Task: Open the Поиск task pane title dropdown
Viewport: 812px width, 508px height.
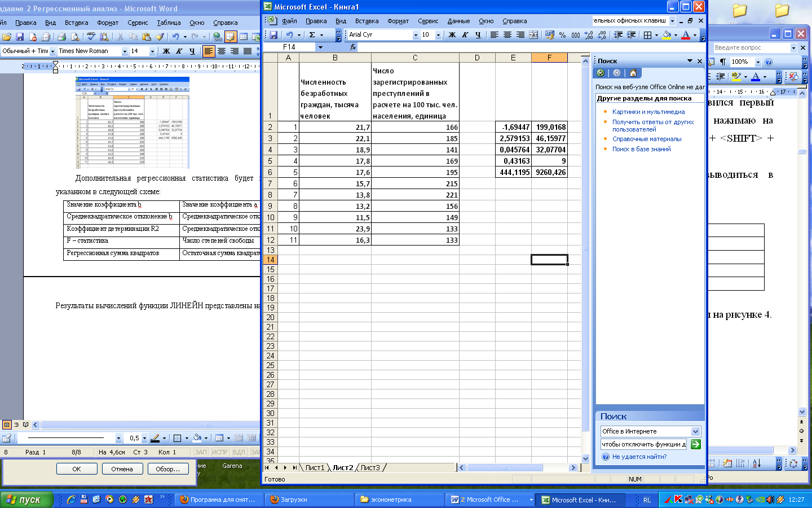Action: click(x=690, y=61)
